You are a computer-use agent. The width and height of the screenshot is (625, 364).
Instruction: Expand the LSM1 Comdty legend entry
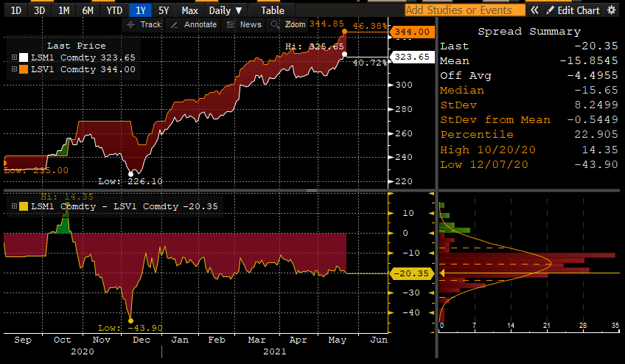14,57
